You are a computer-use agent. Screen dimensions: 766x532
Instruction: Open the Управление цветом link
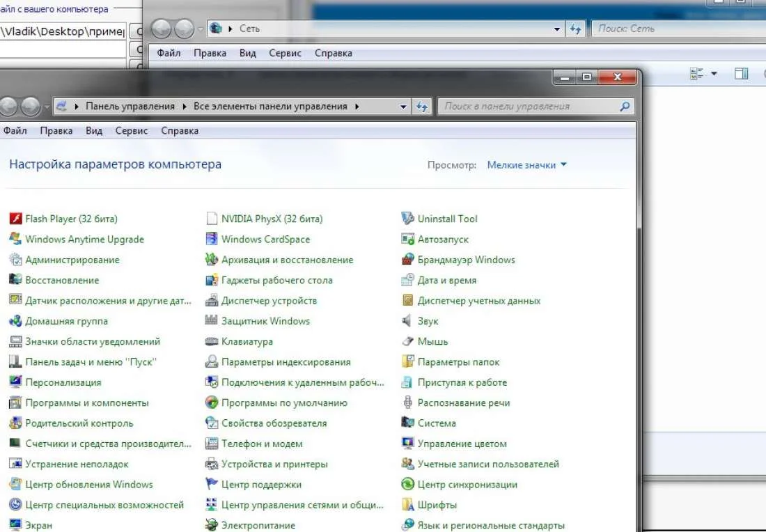pos(462,444)
